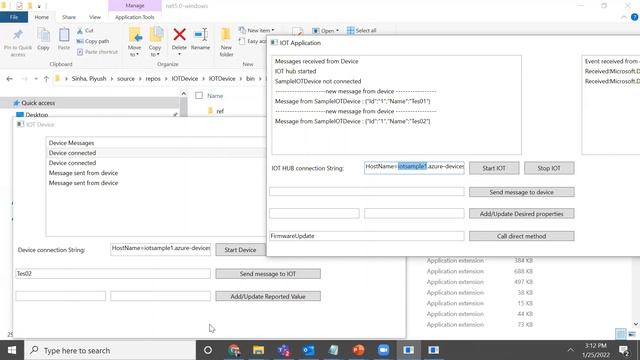Open PowerPoint from the taskbar
The image size is (640, 360).
click(358, 350)
